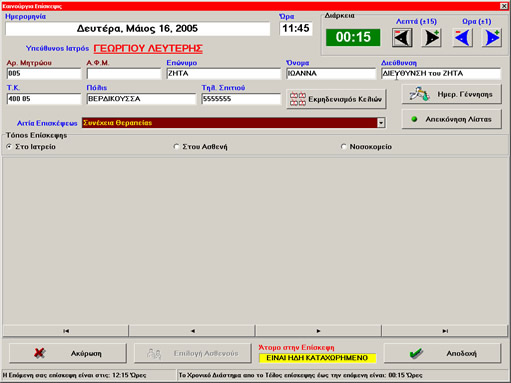Click the Άτομο στην Επίσκεψη label
Image resolution: width=511 pixels, height=383 pixels.
296,348
